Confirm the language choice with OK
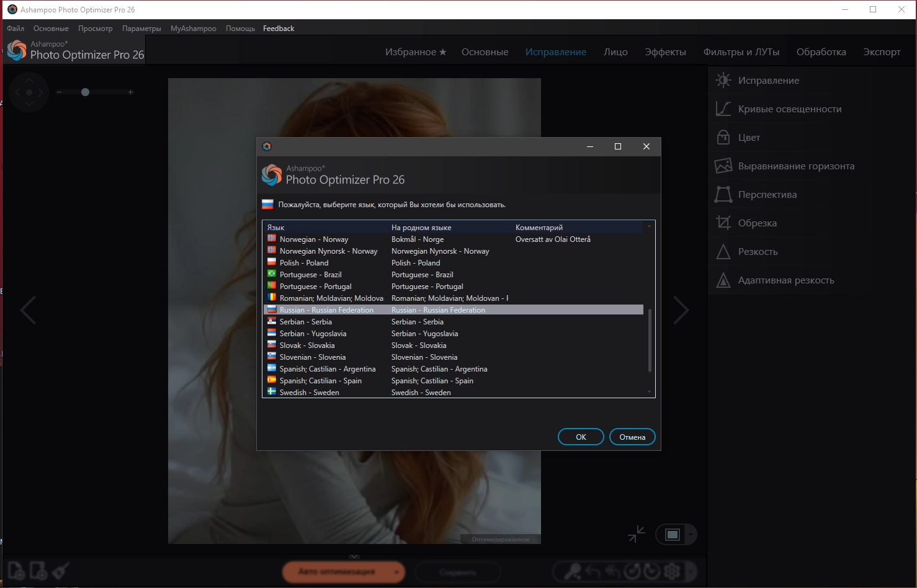Viewport: 917px width, 588px height. pos(581,437)
